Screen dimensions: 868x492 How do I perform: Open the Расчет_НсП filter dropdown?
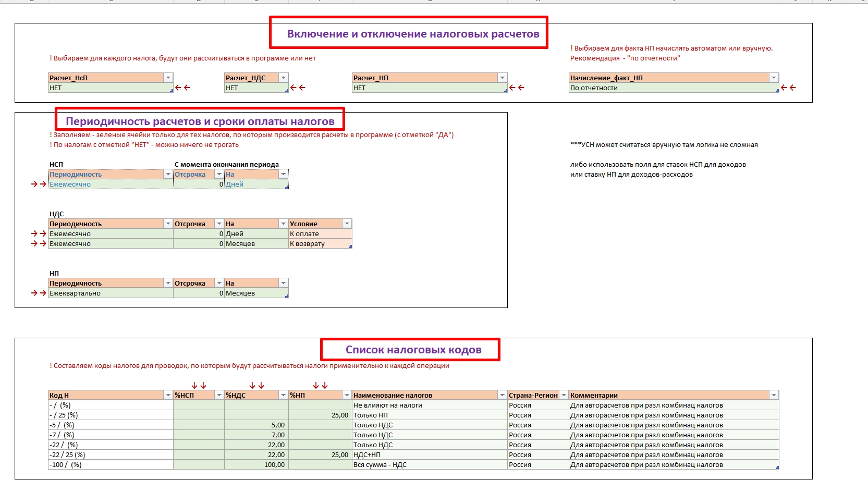tap(168, 78)
